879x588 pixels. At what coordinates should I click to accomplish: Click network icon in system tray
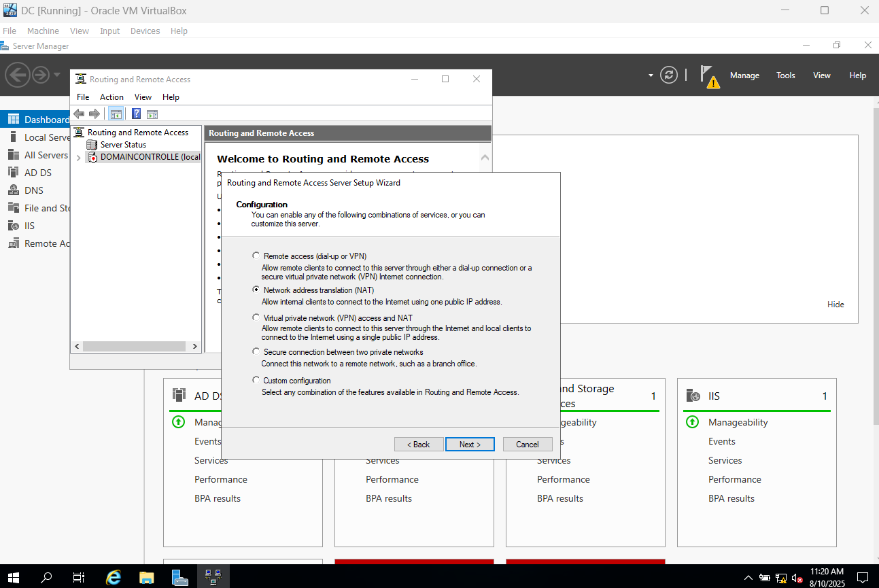(x=781, y=578)
